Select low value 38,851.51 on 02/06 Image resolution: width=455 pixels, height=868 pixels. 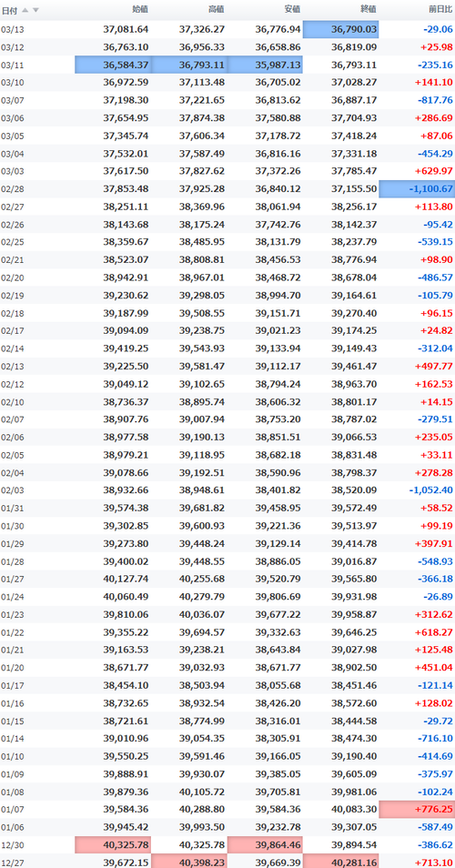pos(278,437)
